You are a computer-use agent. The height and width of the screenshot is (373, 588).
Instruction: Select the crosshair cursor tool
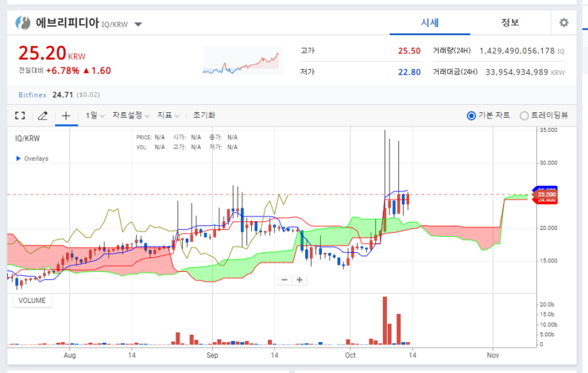pyautogui.click(x=66, y=115)
